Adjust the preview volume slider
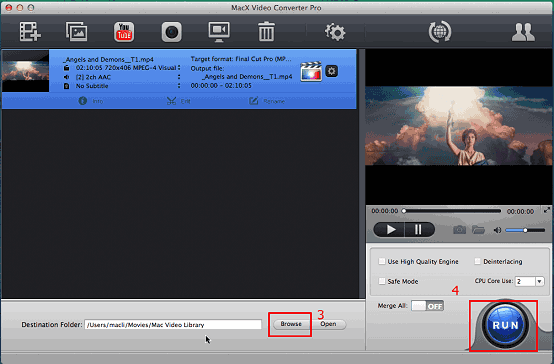Image resolution: width=554 pixels, height=364 pixels. click(525, 230)
